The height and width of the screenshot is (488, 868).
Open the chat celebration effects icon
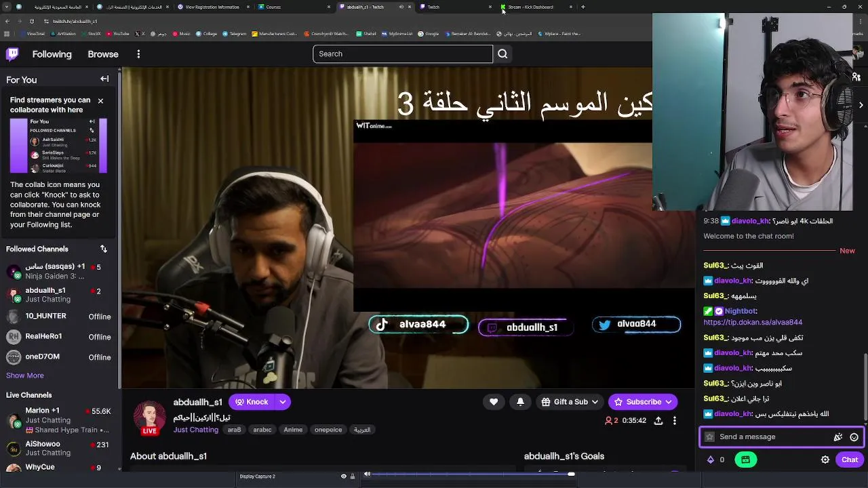tap(838, 437)
